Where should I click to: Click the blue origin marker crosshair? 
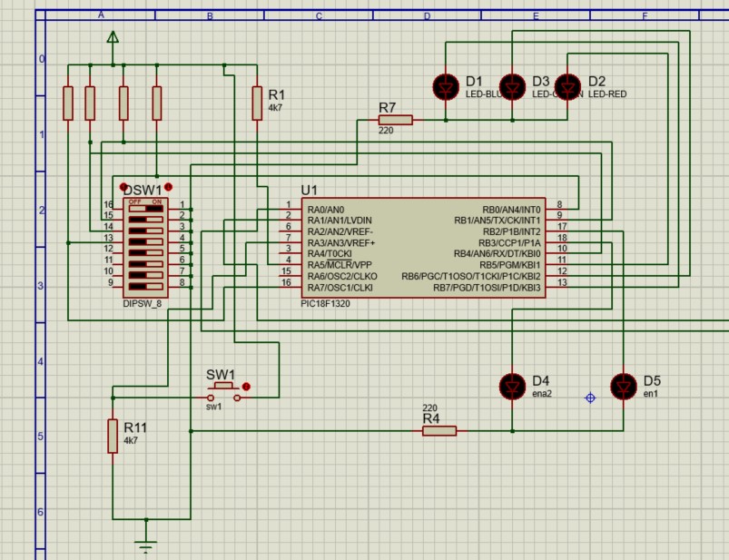(591, 398)
